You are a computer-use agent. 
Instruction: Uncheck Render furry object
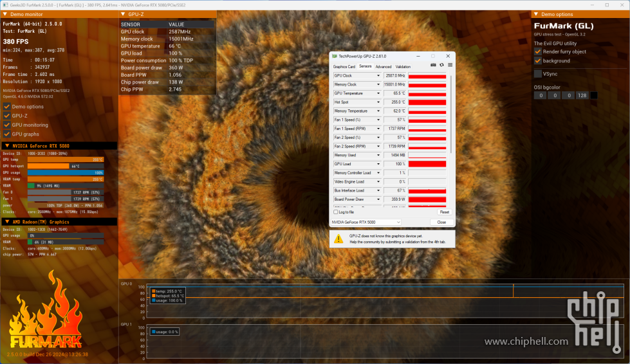[537, 51]
